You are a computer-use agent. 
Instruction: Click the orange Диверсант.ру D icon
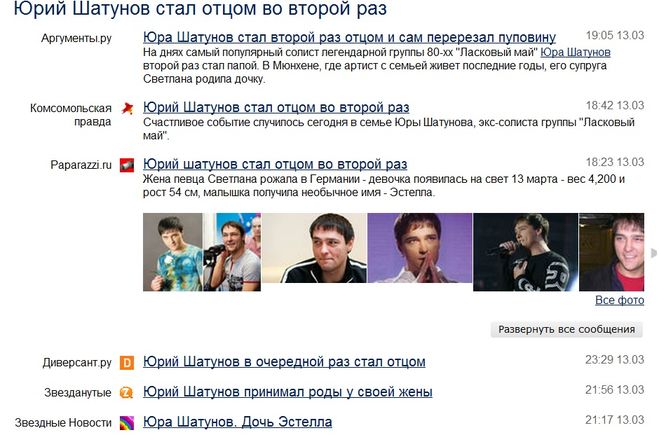point(127,363)
